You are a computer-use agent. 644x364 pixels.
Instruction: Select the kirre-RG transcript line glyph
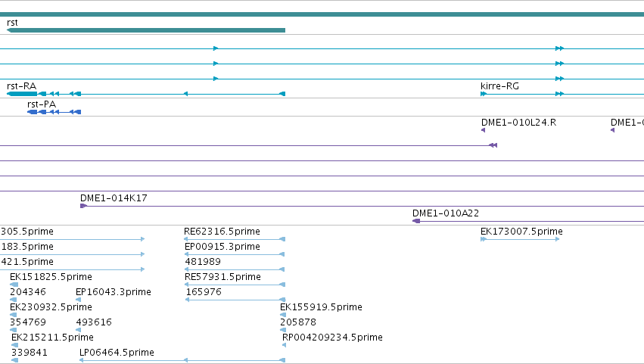[x=562, y=94]
